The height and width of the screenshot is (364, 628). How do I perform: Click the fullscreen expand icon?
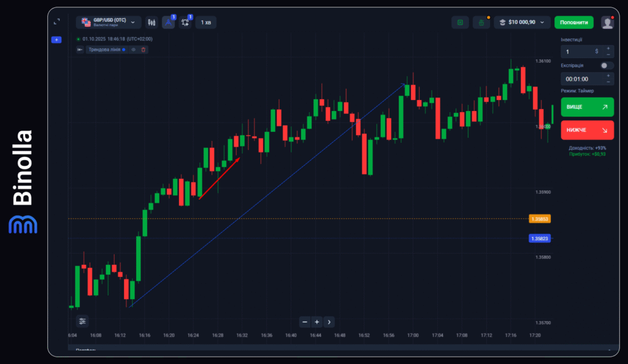pos(56,21)
